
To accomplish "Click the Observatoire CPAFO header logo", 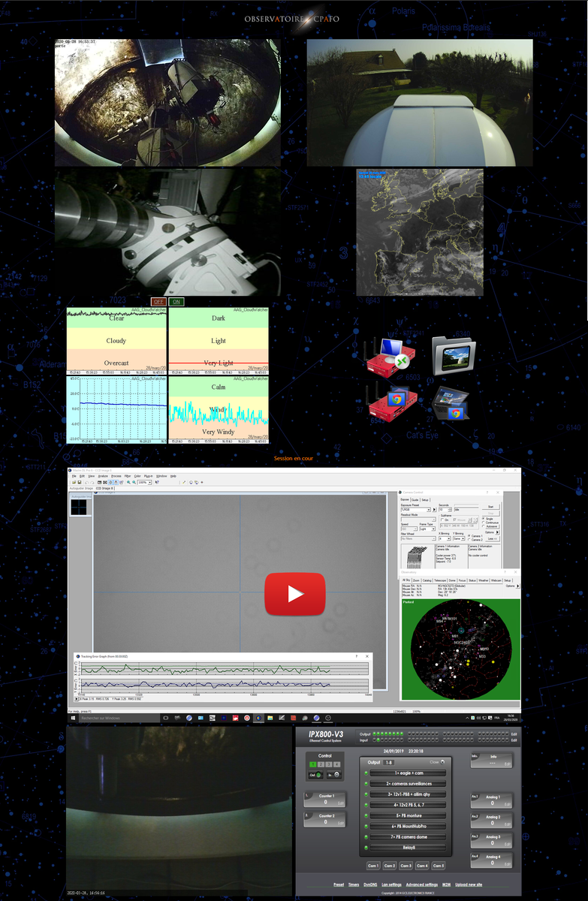I will pyautogui.click(x=293, y=17).
